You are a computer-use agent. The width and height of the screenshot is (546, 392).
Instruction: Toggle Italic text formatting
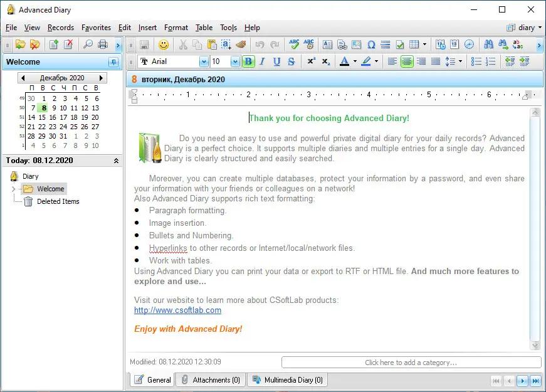pyautogui.click(x=262, y=61)
